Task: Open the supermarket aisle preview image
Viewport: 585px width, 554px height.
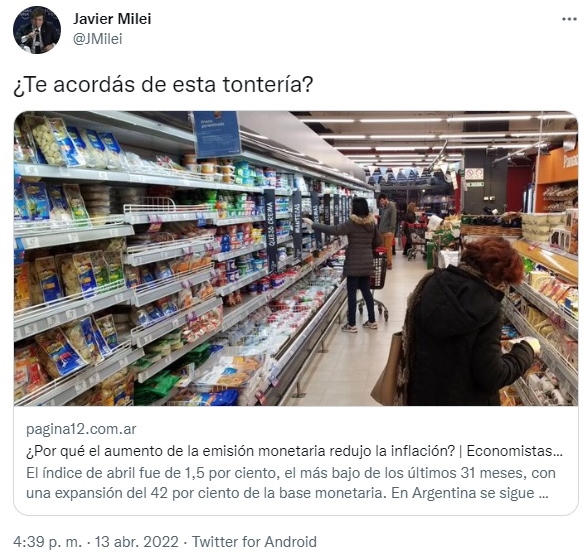Action: 296,258
